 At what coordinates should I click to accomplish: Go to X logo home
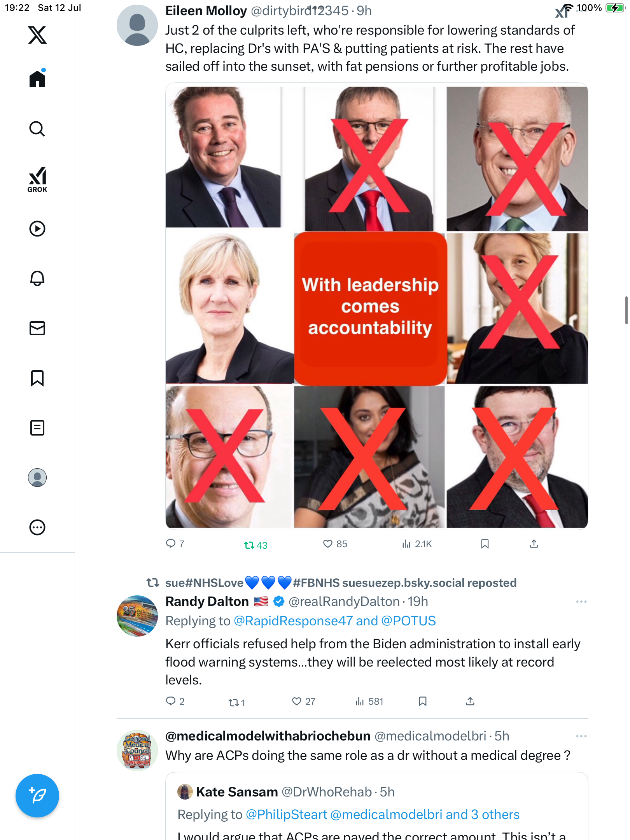pos(37,35)
